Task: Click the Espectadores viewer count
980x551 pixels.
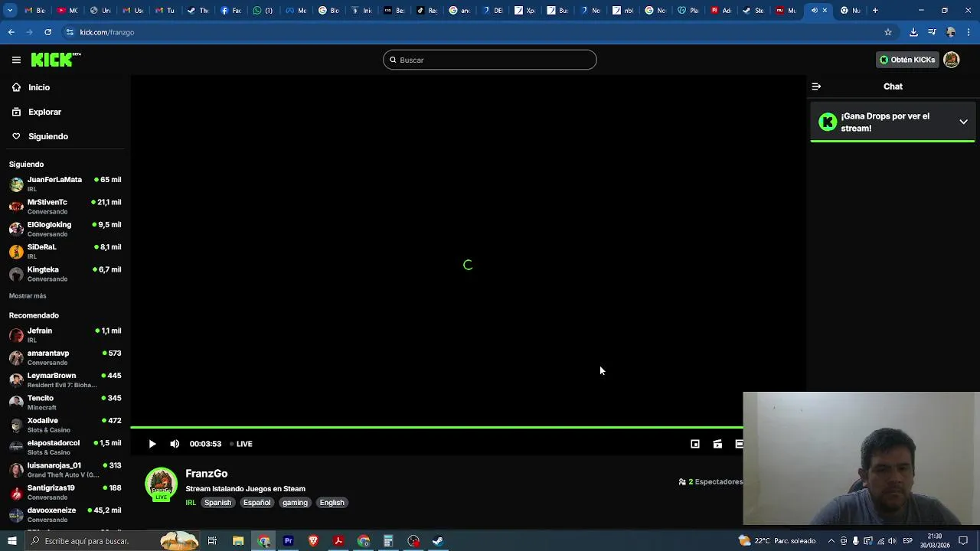Action: click(710, 482)
